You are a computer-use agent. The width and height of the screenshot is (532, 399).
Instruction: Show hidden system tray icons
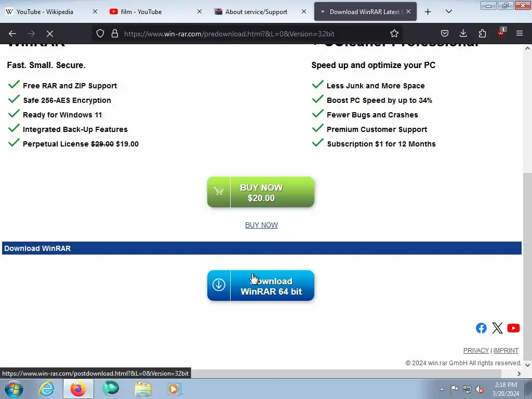tap(442, 389)
